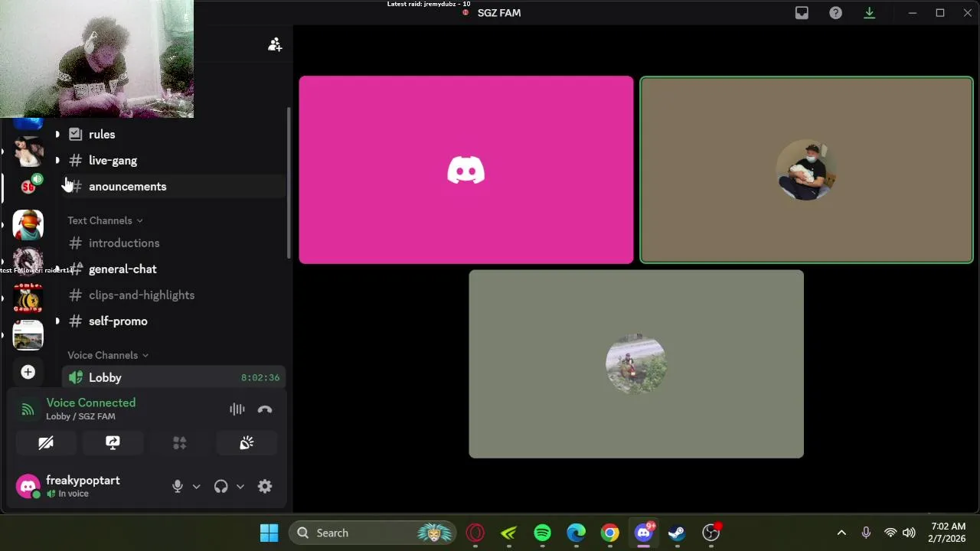Image resolution: width=980 pixels, height=551 pixels.
Task: Click the green download update icon
Action: coord(869,13)
